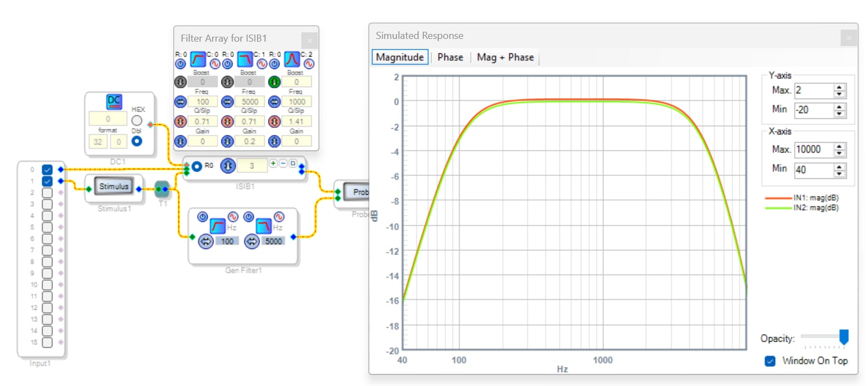
Task: Click X-axis Min field showing 40
Action: coord(814,170)
